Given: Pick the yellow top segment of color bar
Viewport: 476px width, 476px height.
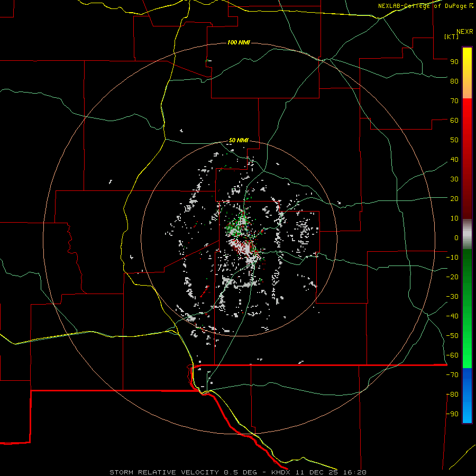Looking at the screenshot, I should point(467,73).
